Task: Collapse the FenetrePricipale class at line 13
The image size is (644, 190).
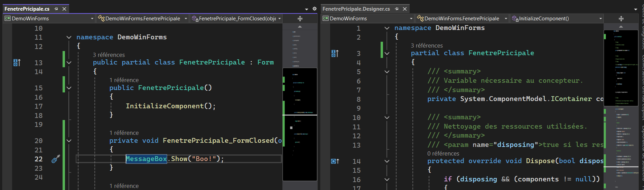Action: 69,62
